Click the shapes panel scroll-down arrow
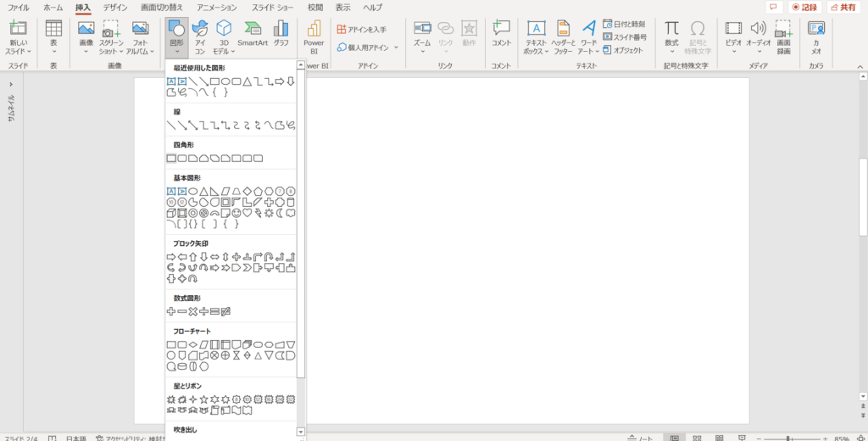The width and height of the screenshot is (868, 441). pos(301,432)
